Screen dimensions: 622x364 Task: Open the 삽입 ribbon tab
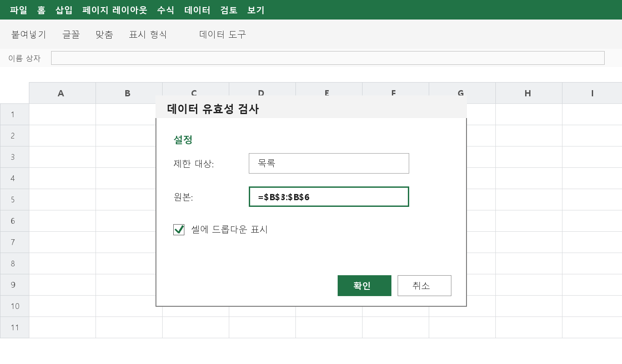coord(64,10)
